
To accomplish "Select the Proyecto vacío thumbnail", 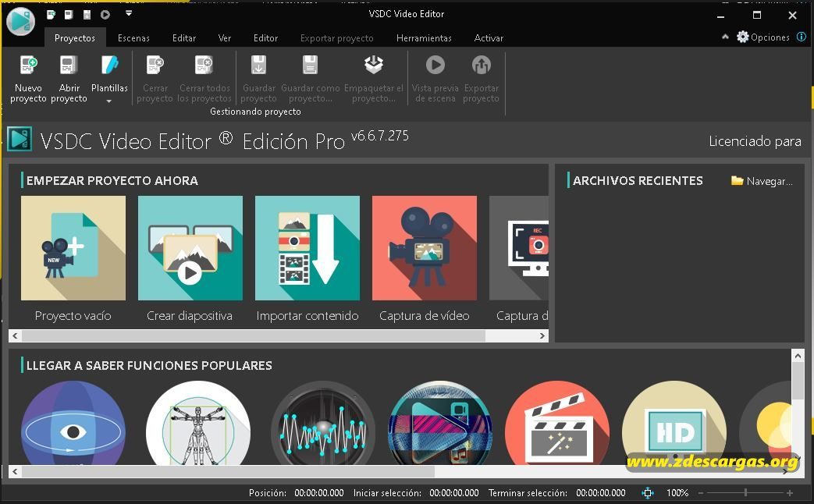I will (x=73, y=248).
